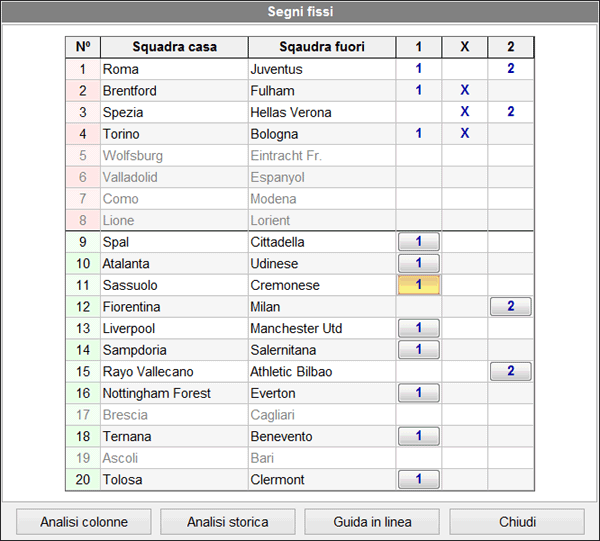Click the Analisi colonne button

tap(84, 522)
